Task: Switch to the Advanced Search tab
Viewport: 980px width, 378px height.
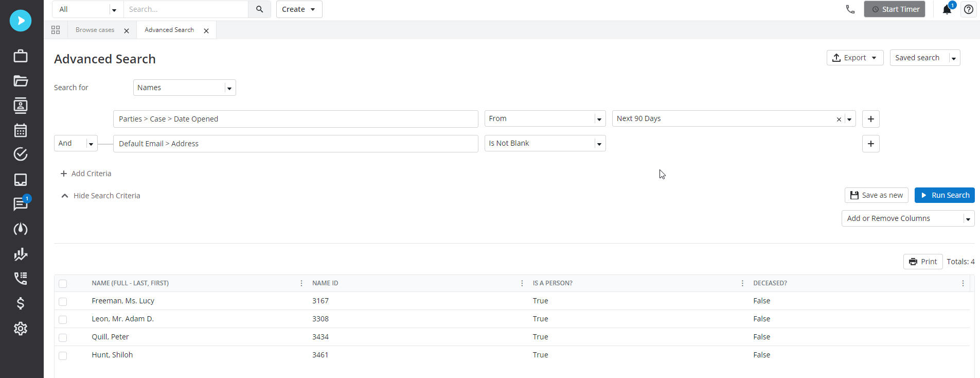Action: [169, 30]
